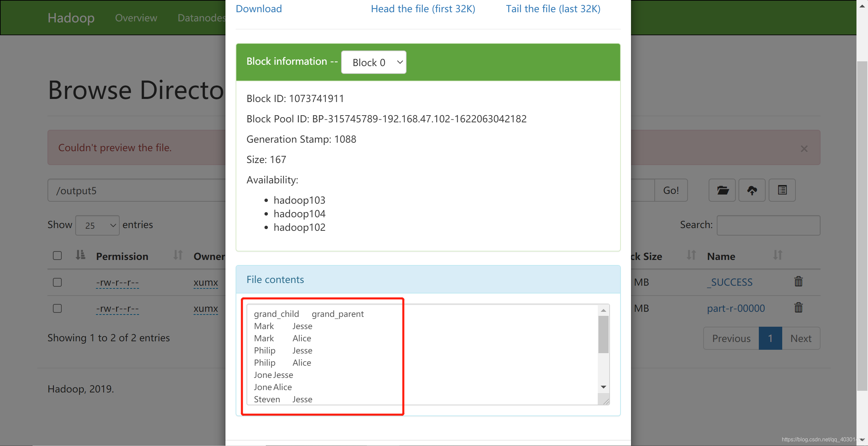Open the show 25 entries dropdown
This screenshot has width=868, height=446.
pos(97,225)
